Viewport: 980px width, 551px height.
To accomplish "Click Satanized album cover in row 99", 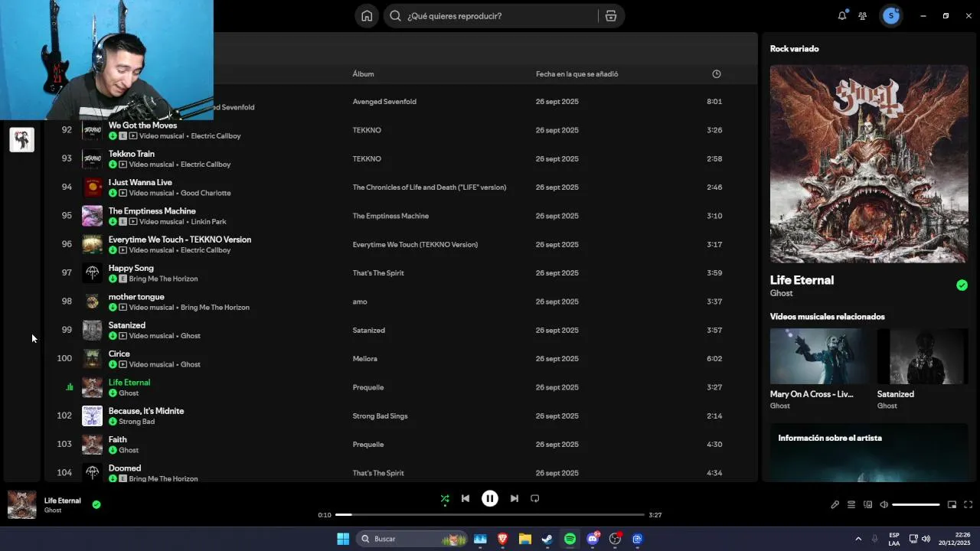I will click(92, 331).
